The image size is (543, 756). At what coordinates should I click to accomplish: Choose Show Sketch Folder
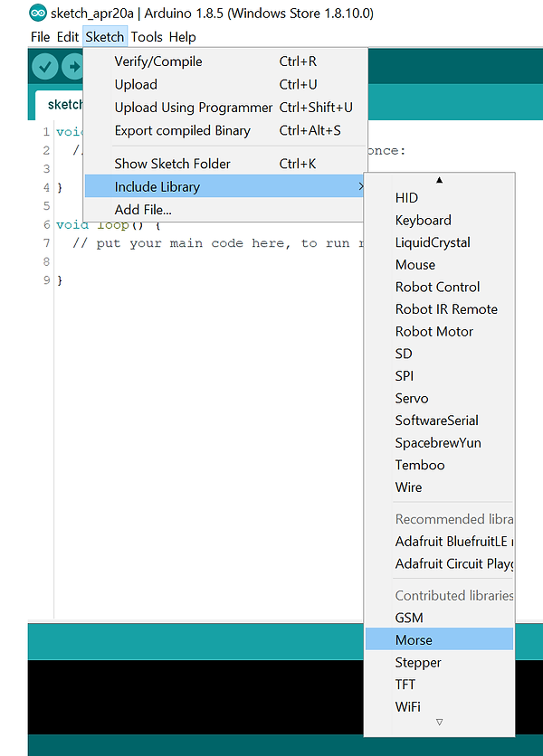(224, 164)
